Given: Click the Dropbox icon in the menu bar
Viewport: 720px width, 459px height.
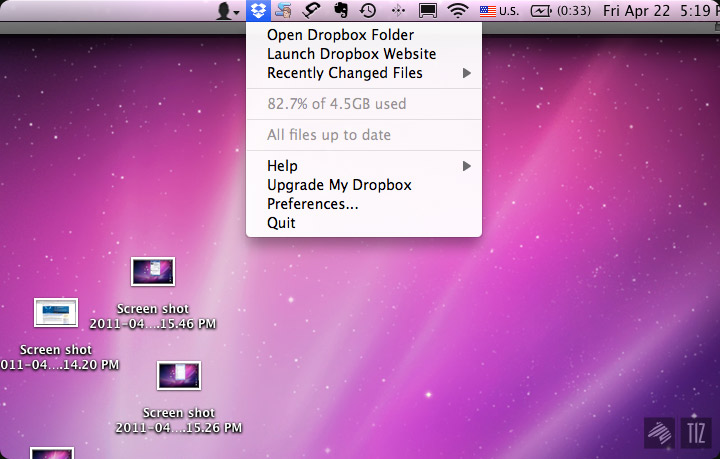Looking at the screenshot, I should pos(259,11).
